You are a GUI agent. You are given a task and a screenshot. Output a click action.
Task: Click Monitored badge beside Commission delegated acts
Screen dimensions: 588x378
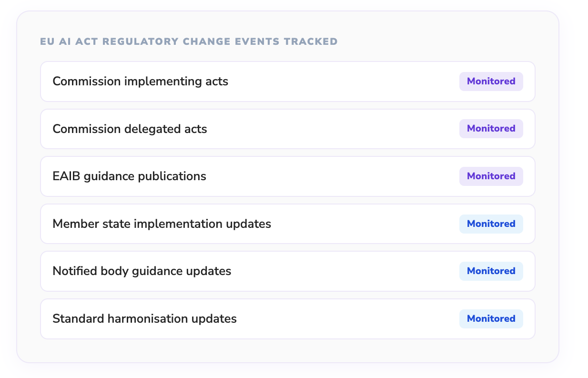(x=491, y=129)
